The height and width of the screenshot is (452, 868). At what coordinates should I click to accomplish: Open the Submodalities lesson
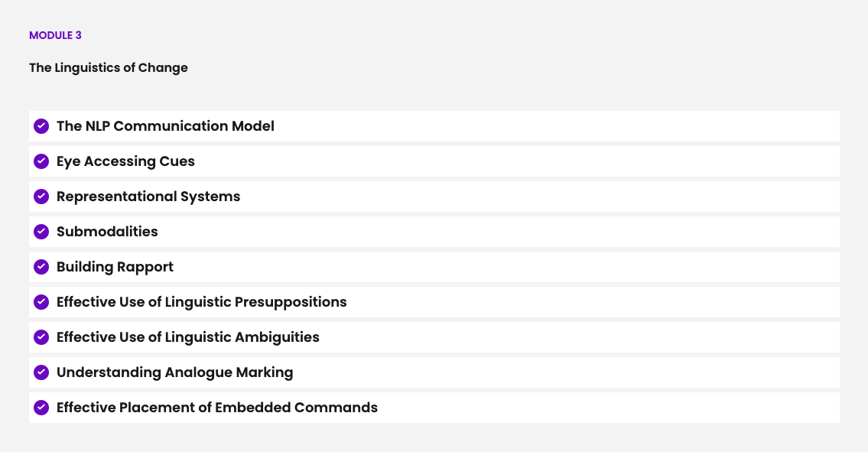point(107,232)
